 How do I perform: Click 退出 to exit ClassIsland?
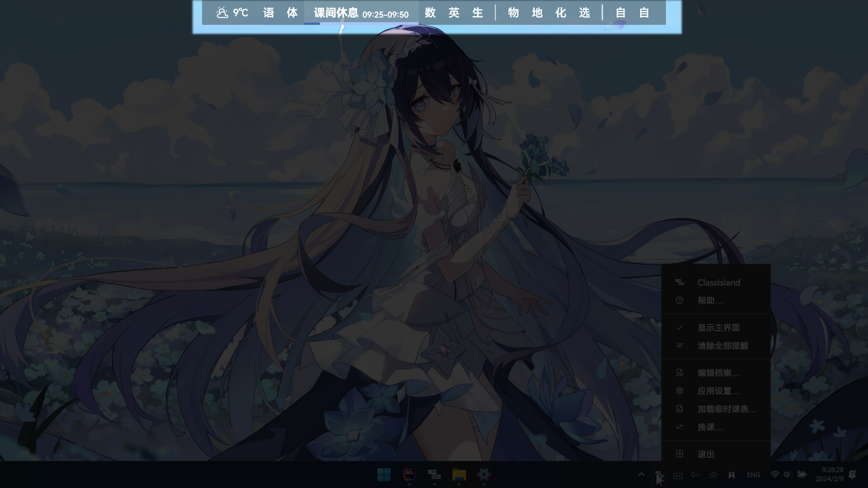pos(706,454)
